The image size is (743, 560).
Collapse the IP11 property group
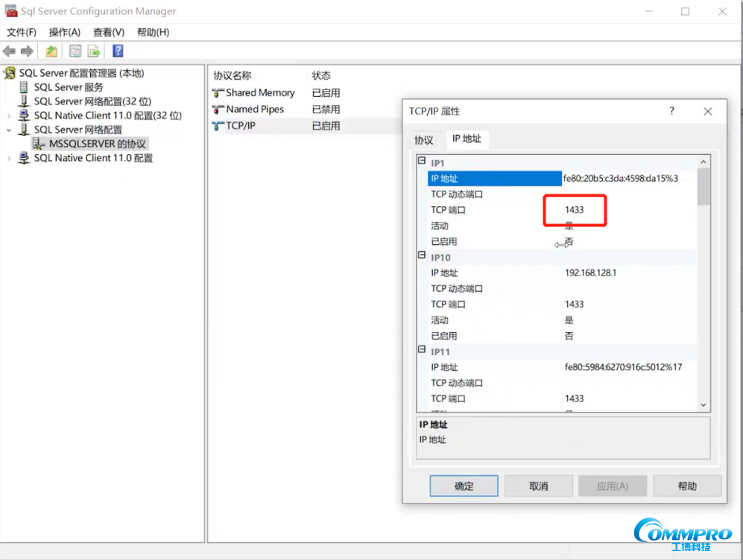click(422, 350)
